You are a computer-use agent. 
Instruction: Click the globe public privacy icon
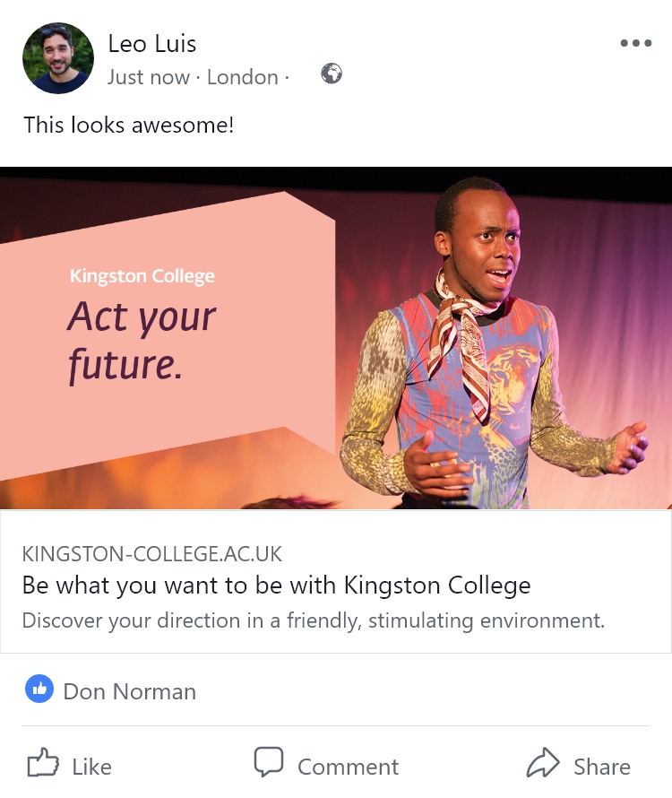[332, 74]
